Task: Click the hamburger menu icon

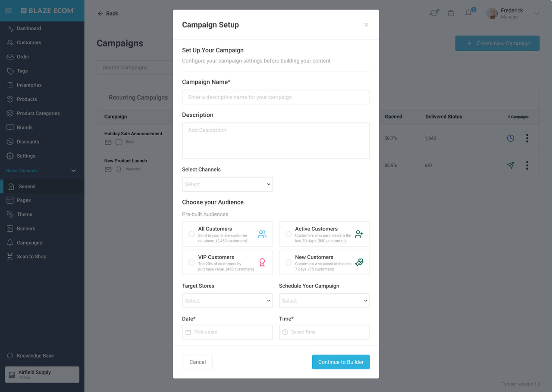Action: pyautogui.click(x=8, y=11)
